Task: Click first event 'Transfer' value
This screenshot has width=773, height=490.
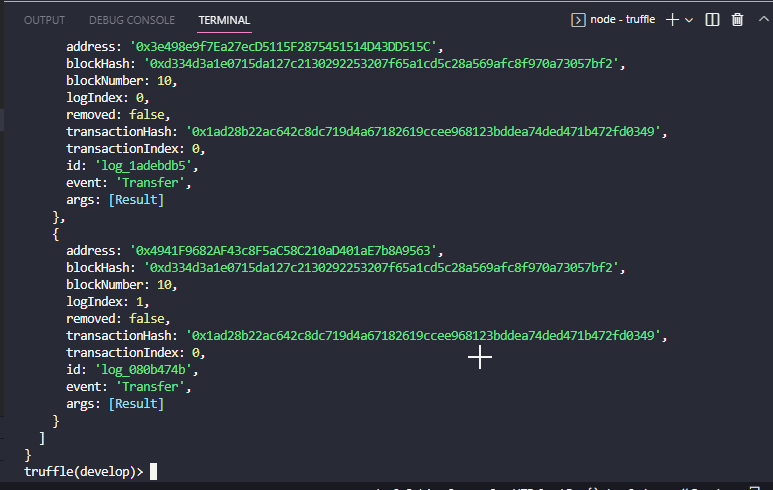Action: [x=150, y=183]
